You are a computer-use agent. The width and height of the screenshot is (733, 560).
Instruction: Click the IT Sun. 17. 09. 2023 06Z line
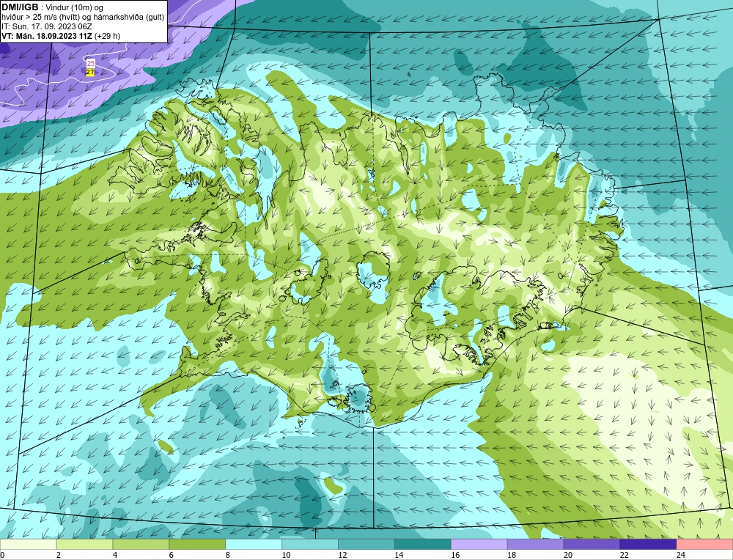click(47, 26)
